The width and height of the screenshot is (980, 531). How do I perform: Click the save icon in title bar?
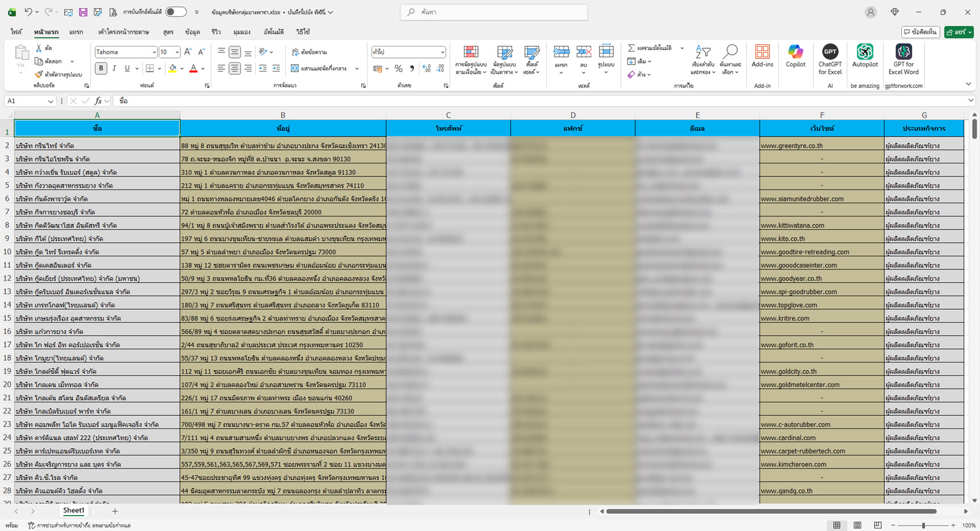83,12
